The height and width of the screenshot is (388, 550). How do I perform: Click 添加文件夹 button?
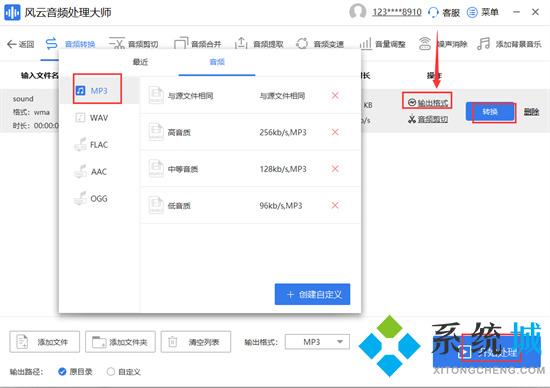point(120,342)
